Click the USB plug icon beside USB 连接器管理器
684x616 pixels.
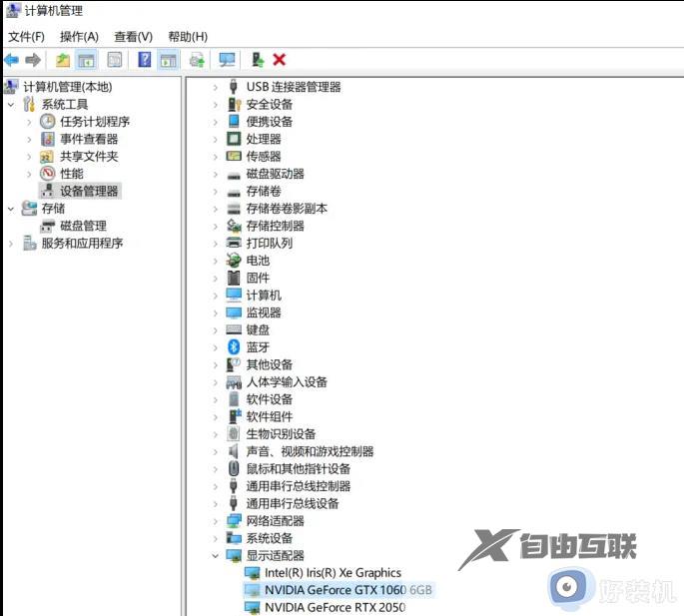[x=234, y=87]
